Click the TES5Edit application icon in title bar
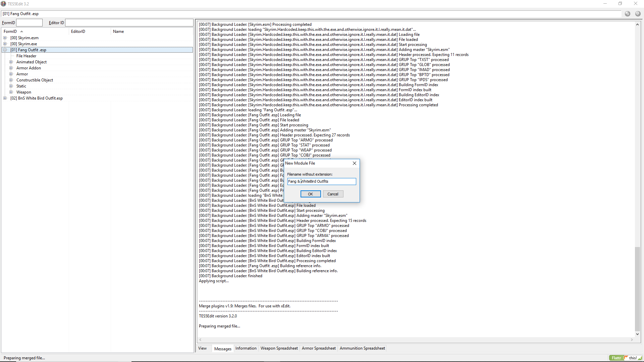The height and width of the screenshot is (362, 644). click(x=3, y=4)
